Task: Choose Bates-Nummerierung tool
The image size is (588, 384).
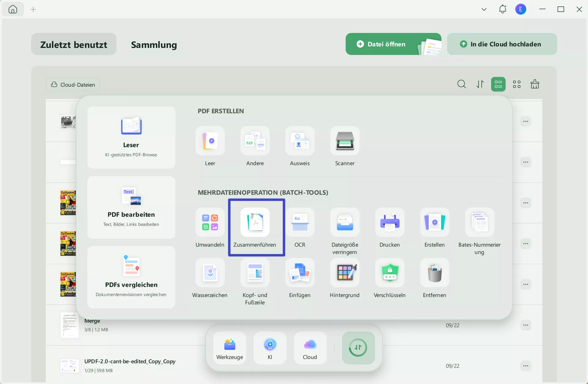Action: tap(479, 223)
